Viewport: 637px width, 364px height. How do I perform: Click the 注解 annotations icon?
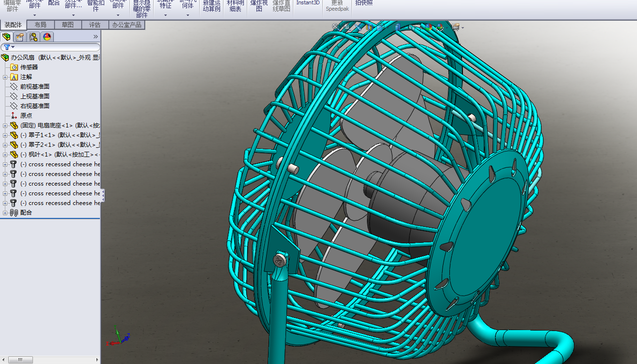[14, 77]
